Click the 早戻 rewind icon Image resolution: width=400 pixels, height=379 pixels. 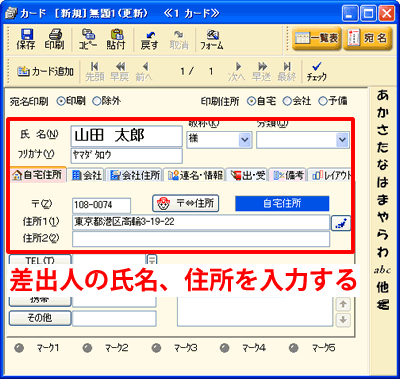[x=120, y=71]
